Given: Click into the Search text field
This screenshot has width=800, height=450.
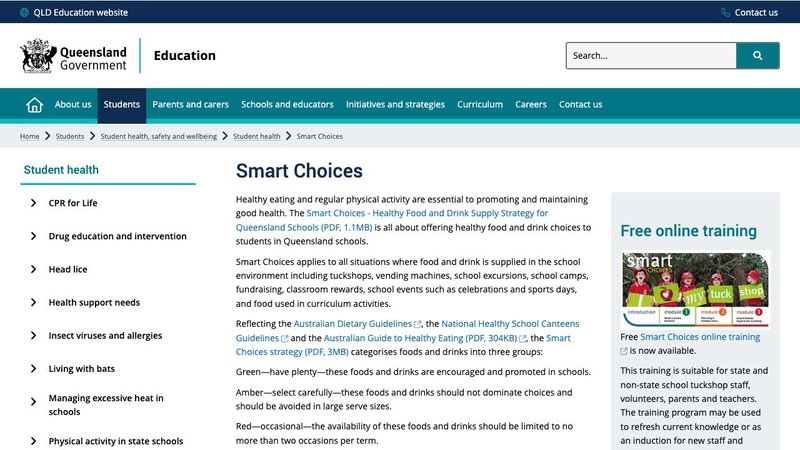Looking at the screenshot, I should coord(650,56).
